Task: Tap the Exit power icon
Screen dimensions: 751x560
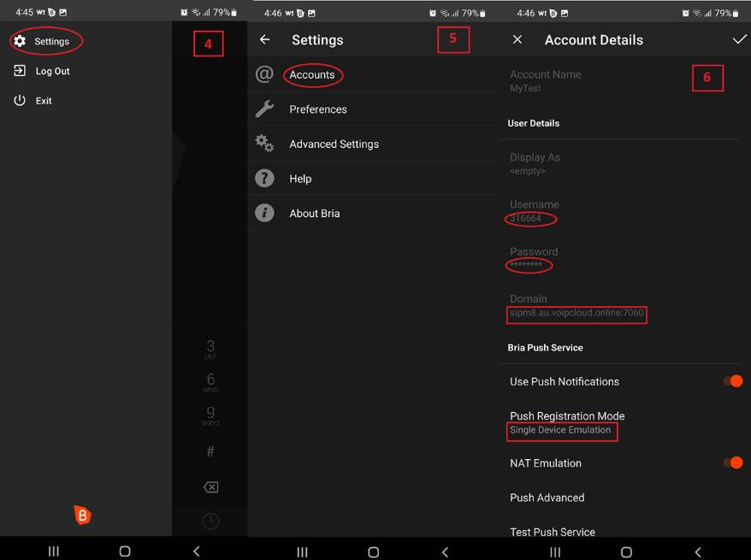Action: pos(20,101)
